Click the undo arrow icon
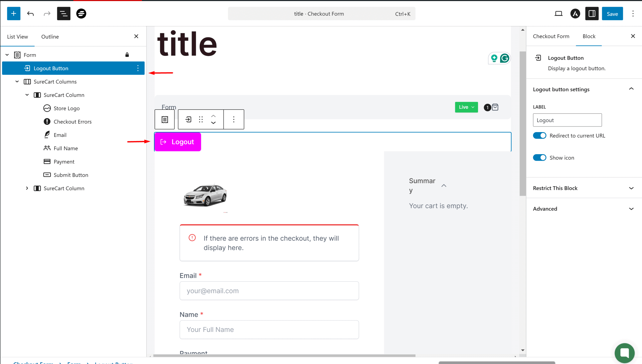This screenshot has height=364, width=642. tap(30, 14)
